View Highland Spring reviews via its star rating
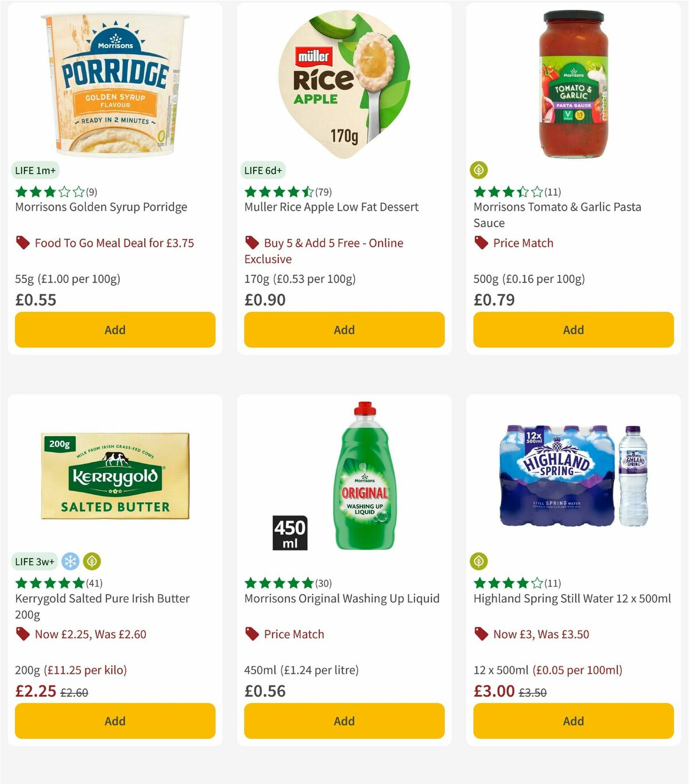The height and width of the screenshot is (784, 689). coord(508,583)
